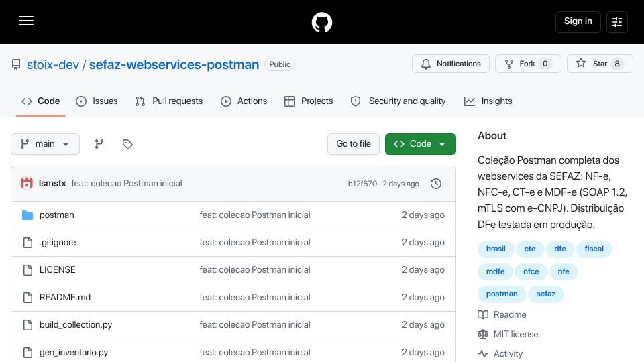Select the fiscal topic tag

pos(594,249)
